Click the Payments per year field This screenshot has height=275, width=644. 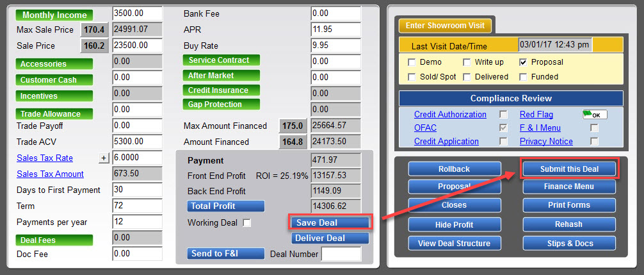pos(138,222)
